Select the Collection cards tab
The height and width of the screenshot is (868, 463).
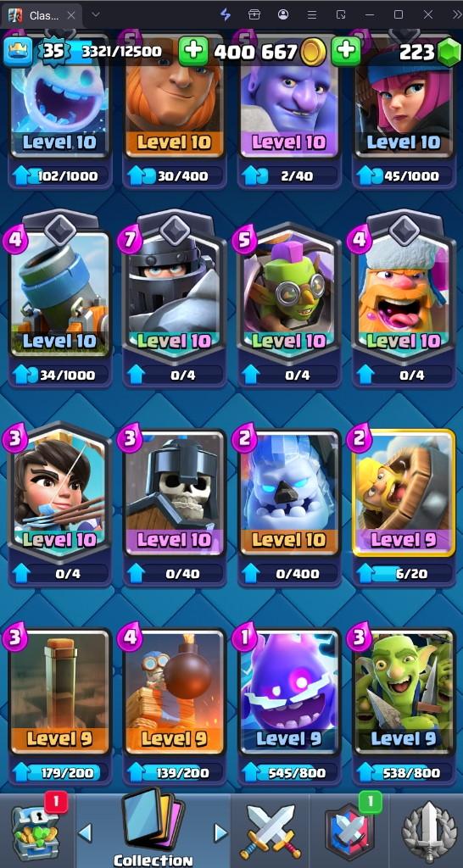click(x=153, y=829)
